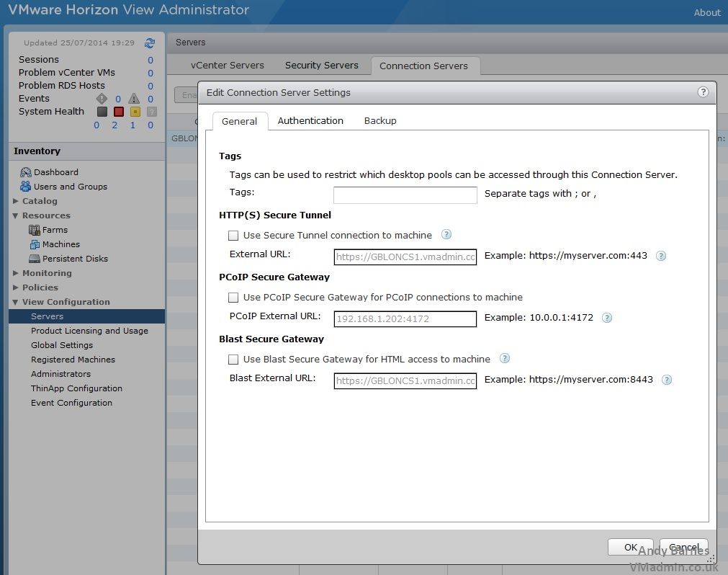The width and height of the screenshot is (728, 575).
Task: Expand the Catalog tree section
Action: coord(15,201)
